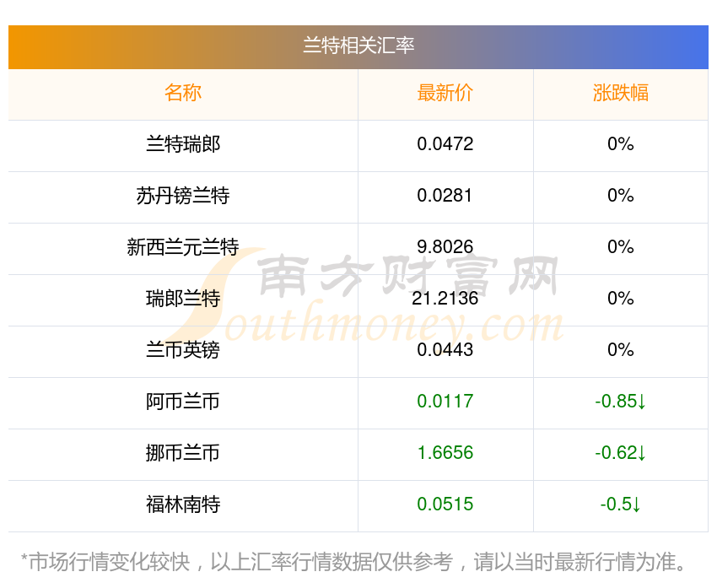Select the 阿币兰币 pair name
717x588 pixels.
(x=183, y=402)
